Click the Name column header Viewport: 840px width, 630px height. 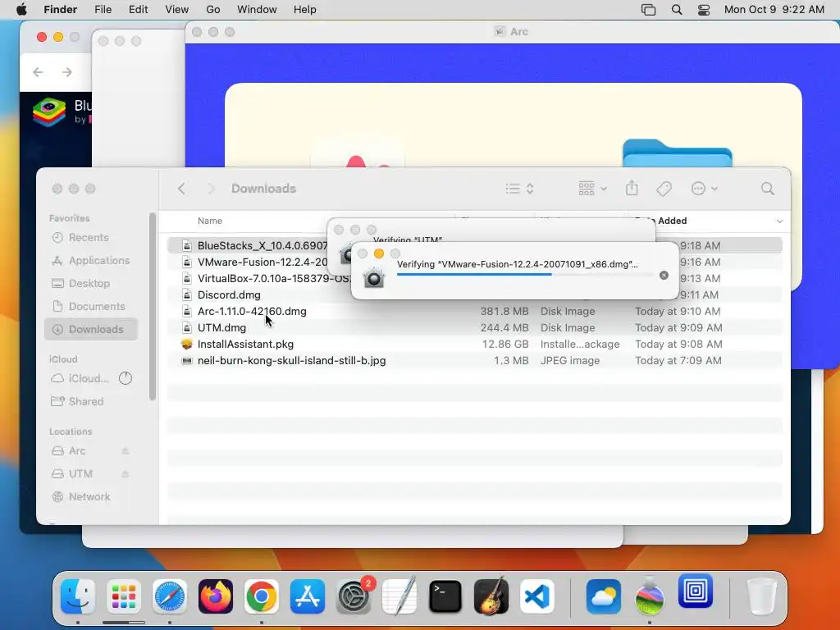pyautogui.click(x=209, y=221)
